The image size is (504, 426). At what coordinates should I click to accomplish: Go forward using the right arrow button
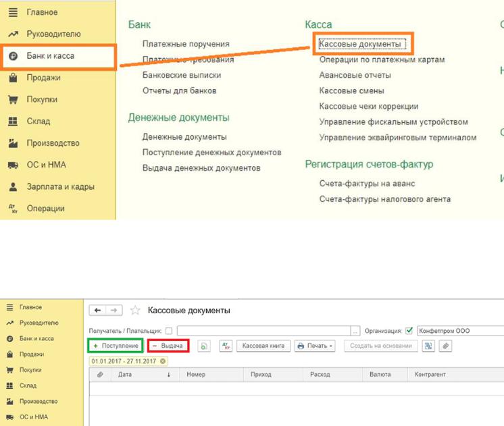(114, 311)
